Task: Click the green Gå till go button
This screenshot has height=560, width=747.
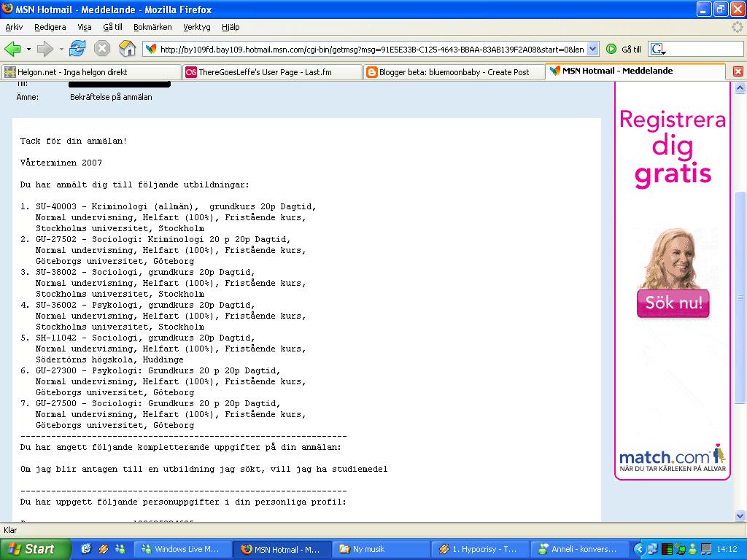Action: tap(623, 49)
